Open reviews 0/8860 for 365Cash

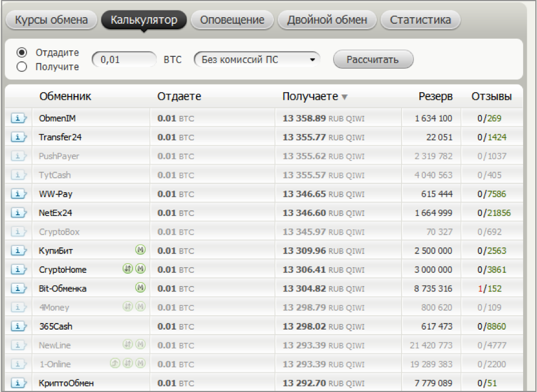pyautogui.click(x=492, y=327)
